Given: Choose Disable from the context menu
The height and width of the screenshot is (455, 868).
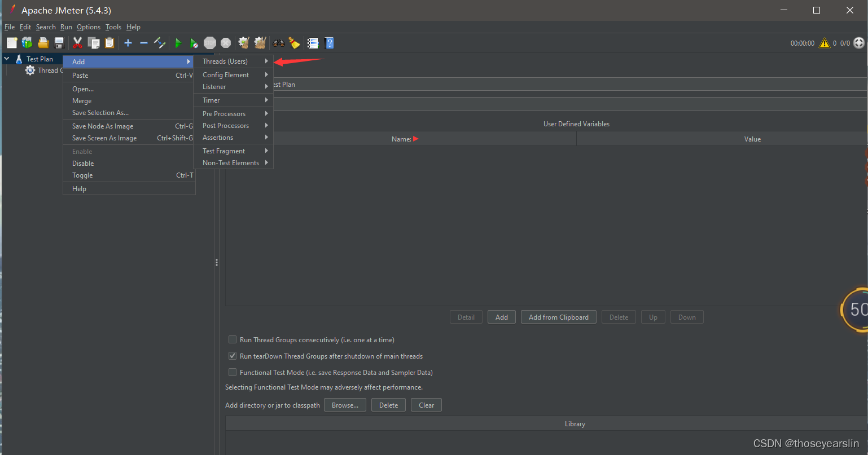Looking at the screenshot, I should coord(129,164).
